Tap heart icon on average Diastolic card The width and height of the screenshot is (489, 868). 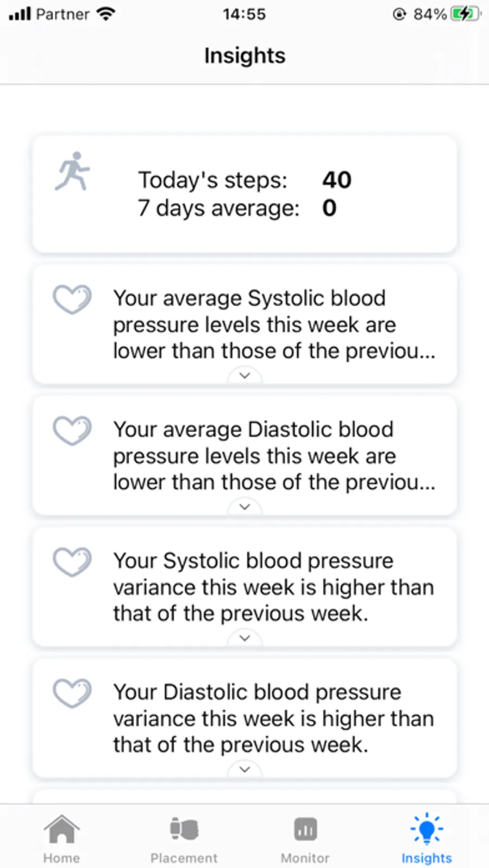[x=72, y=430]
